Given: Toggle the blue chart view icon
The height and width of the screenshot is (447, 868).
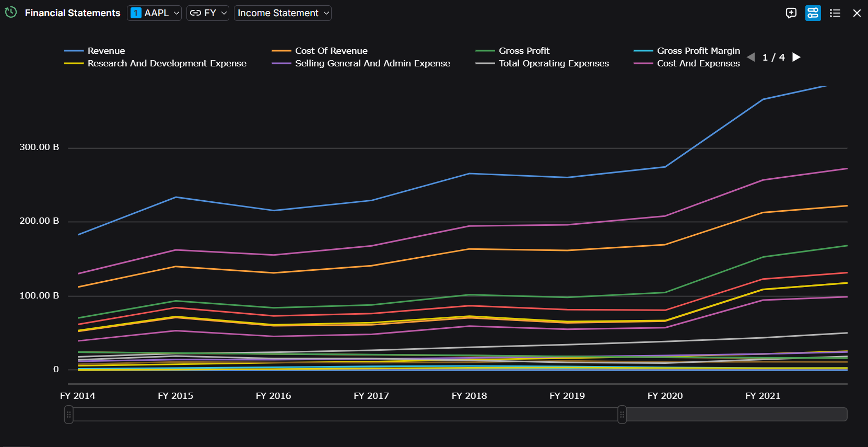Looking at the screenshot, I should (813, 13).
